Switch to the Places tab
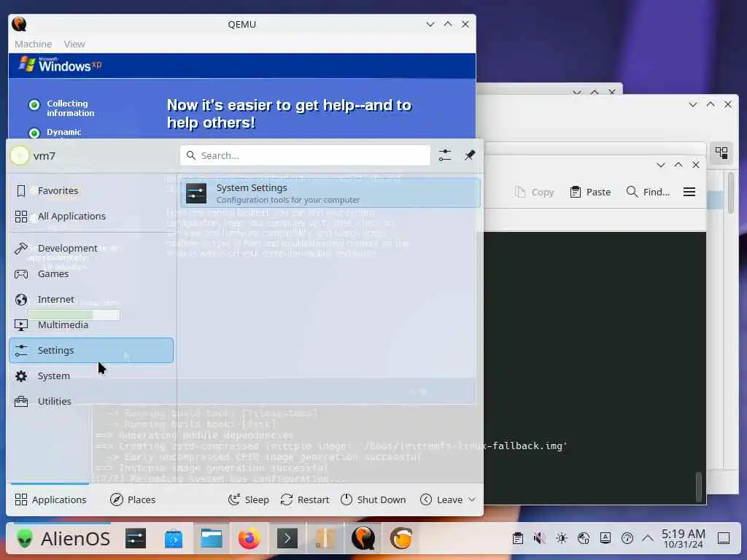The image size is (747, 560). 133,499
